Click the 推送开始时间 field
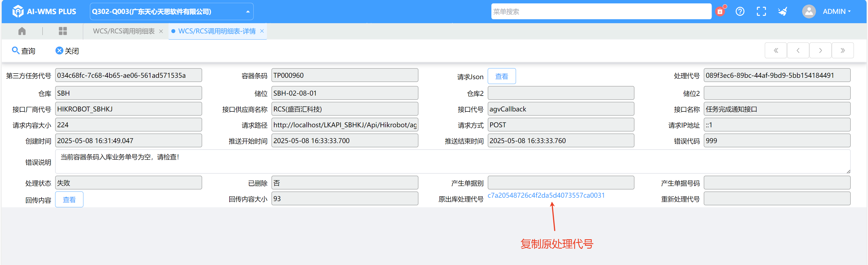 click(x=345, y=141)
